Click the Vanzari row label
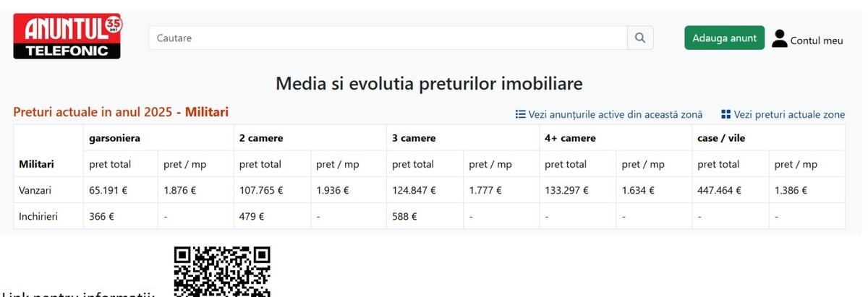868x297 pixels. (35, 190)
